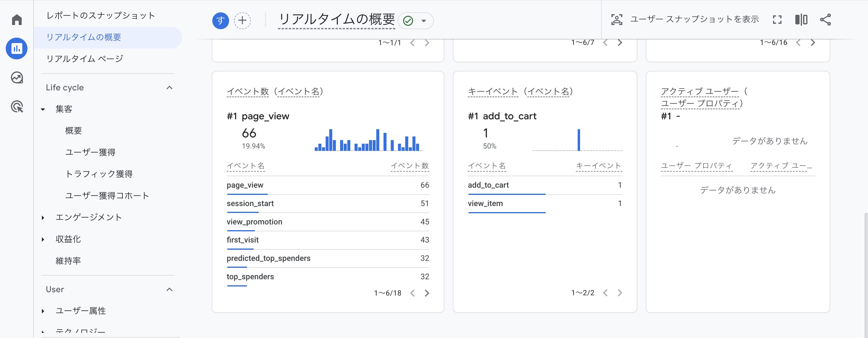Expand the エンゲージメント group
The width and height of the screenshot is (868, 338).
tap(43, 218)
